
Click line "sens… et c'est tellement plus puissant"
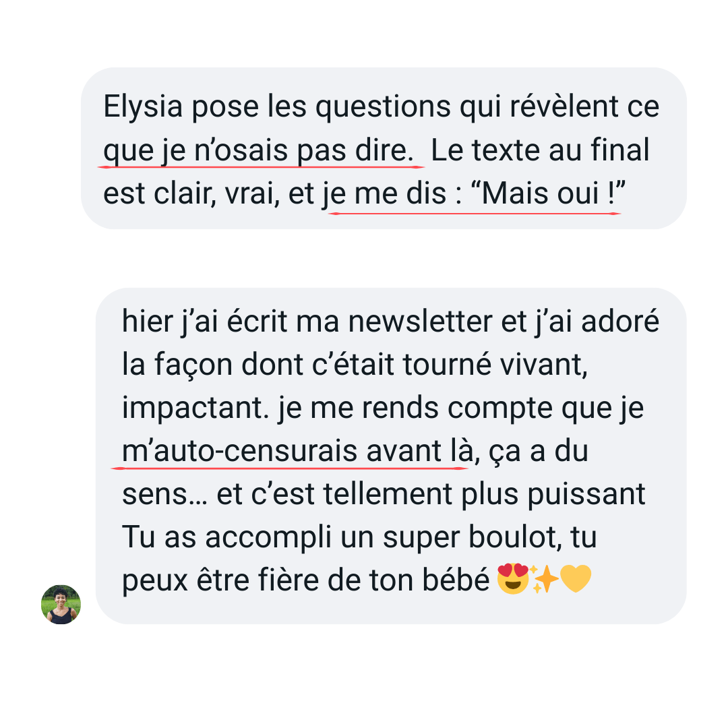384,493
